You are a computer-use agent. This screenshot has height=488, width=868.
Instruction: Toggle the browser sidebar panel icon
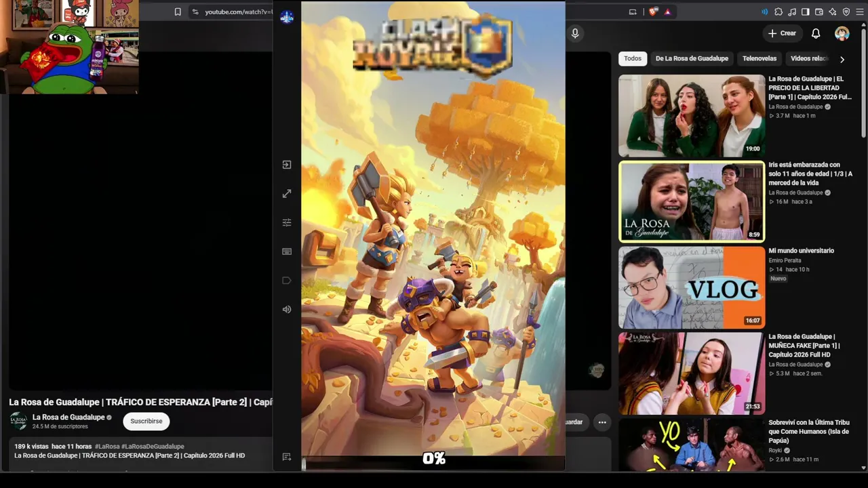coord(806,12)
